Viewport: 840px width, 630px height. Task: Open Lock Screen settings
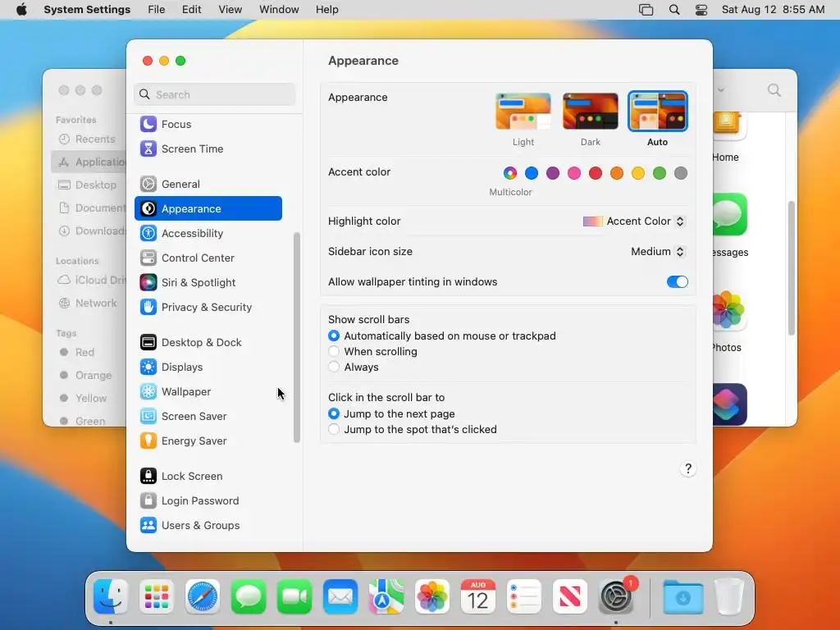(208, 477)
